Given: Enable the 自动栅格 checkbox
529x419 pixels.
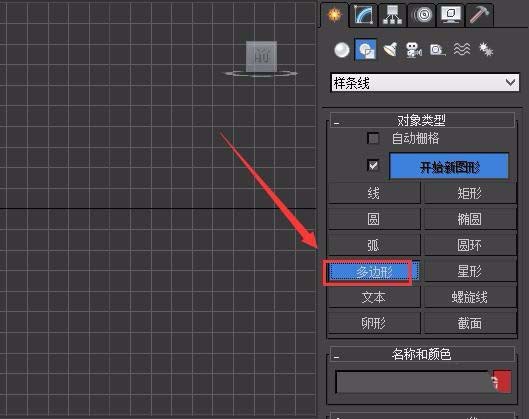Looking at the screenshot, I should coord(373,138).
